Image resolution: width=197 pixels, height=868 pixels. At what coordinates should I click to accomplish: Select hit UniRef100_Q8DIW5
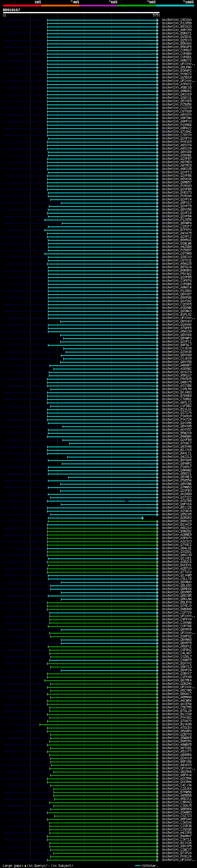177,595
